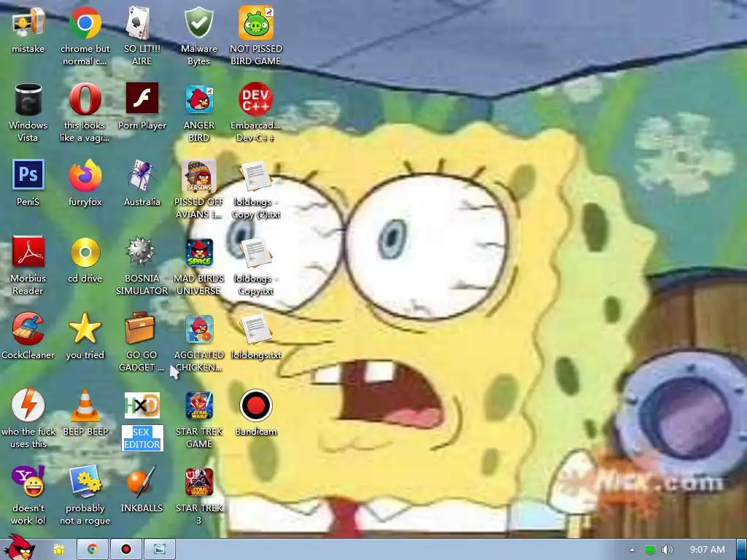Open the briefcase icon 'GO GO GADGET'

click(142, 342)
